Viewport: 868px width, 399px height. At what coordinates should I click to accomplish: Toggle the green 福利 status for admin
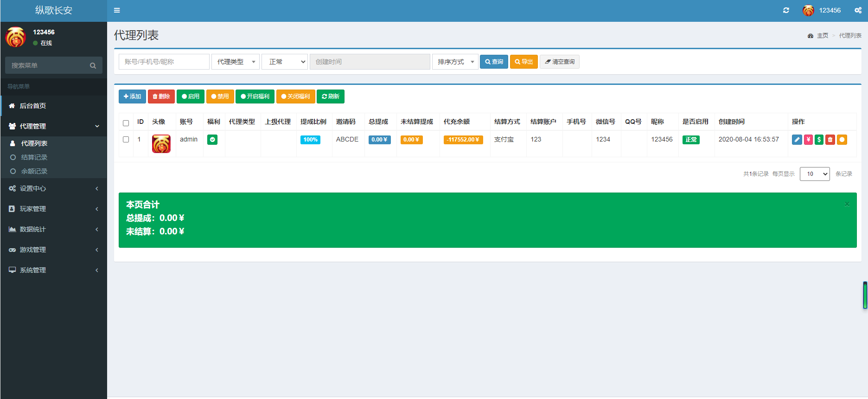[212, 140]
